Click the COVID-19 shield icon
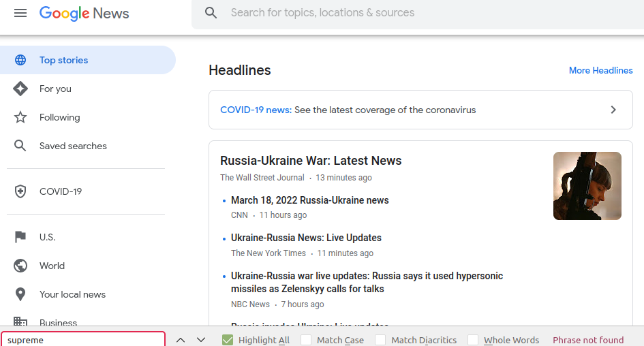The height and width of the screenshot is (346, 644). 20,191
